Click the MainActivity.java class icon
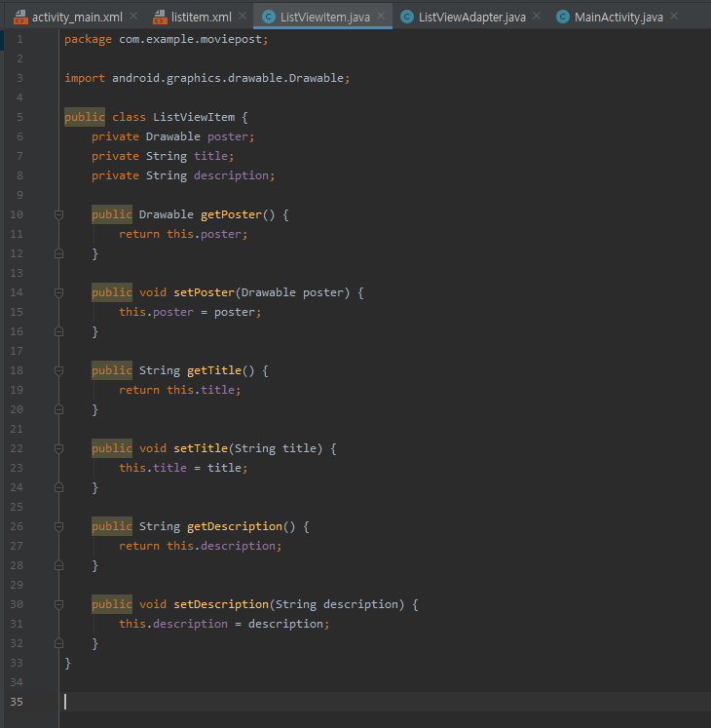711x728 pixels. tap(563, 18)
